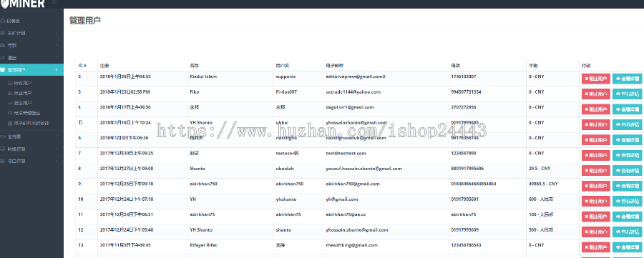The width and height of the screenshot is (644, 258).
Task: View details for user ID 6
Action: [x=627, y=140]
